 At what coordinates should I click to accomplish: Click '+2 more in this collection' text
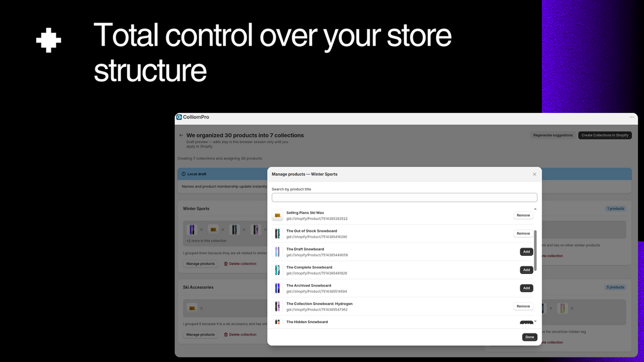pos(206,241)
